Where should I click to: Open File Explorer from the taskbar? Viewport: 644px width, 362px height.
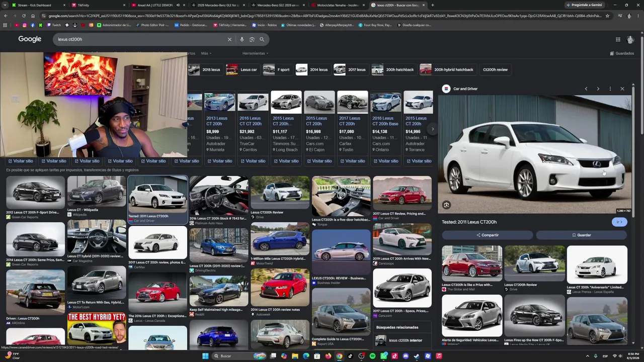[295, 356]
